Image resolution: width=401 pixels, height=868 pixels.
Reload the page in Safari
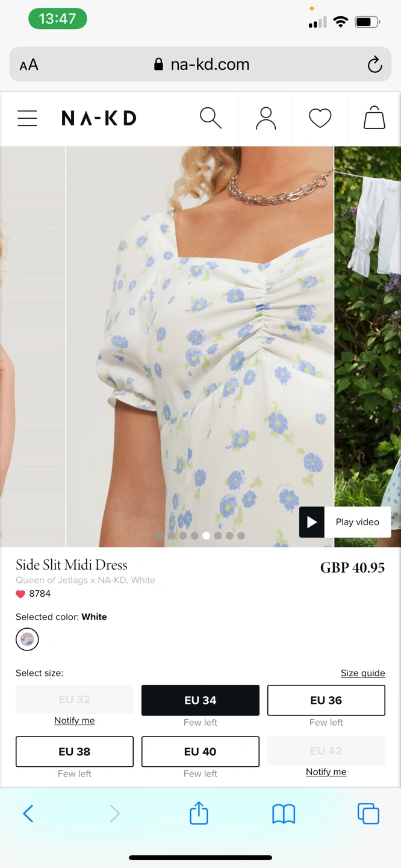tap(375, 64)
